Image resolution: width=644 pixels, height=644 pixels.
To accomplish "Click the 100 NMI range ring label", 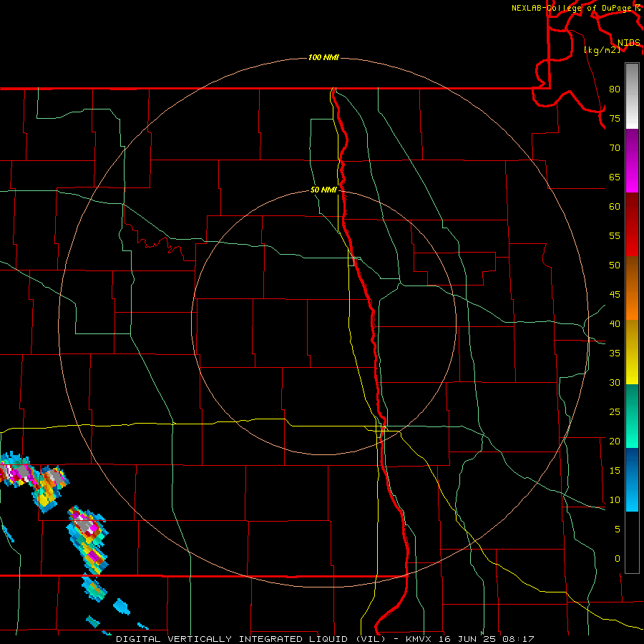I will (323, 57).
